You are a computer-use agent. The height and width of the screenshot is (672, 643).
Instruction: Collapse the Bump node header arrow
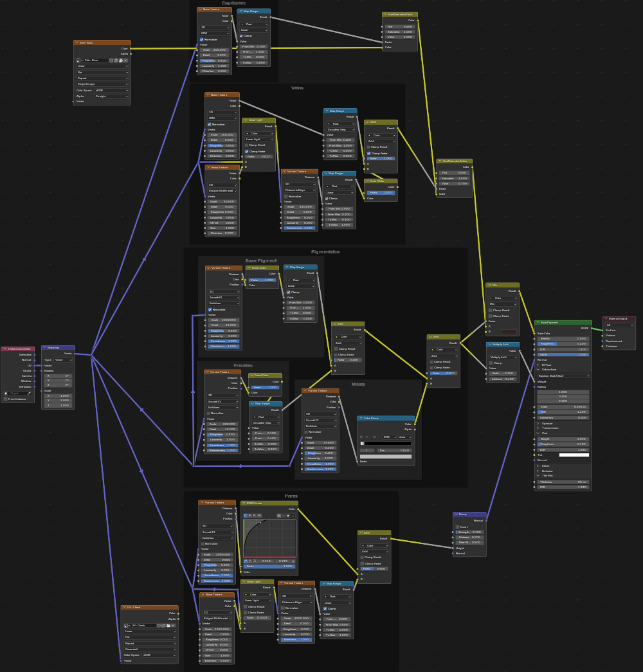click(456, 514)
